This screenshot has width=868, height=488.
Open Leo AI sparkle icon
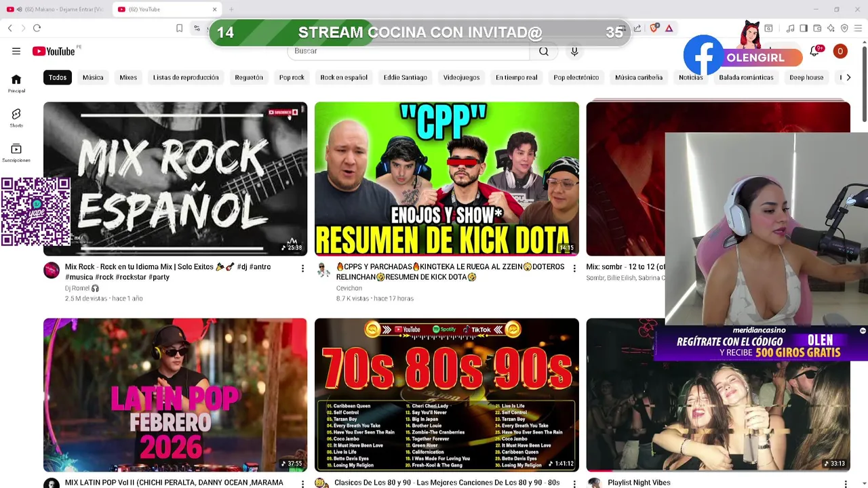(x=831, y=28)
